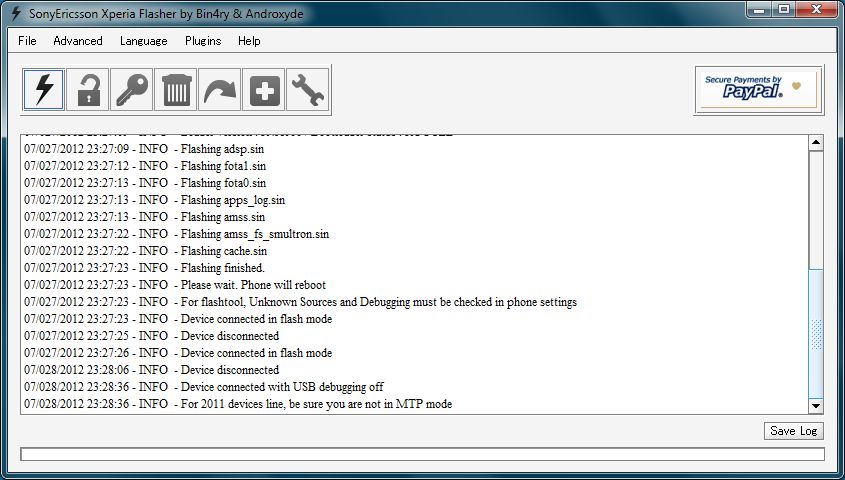Viewport: 845px width, 480px height.
Task: Click the PayPal Secure Payments button
Action: 759,90
